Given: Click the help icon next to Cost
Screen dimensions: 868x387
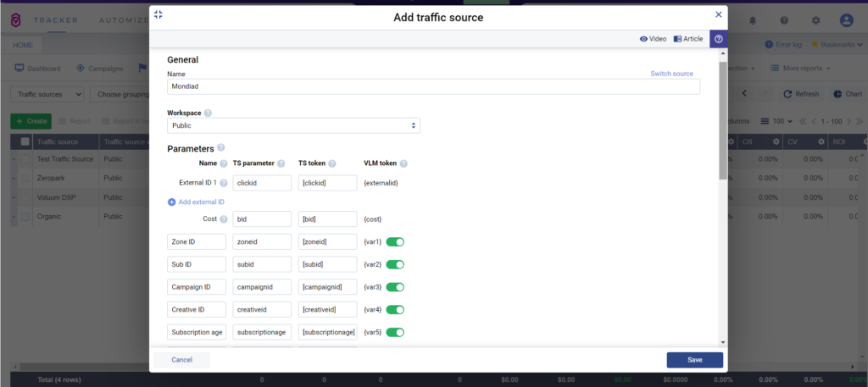Looking at the screenshot, I should pos(224,219).
